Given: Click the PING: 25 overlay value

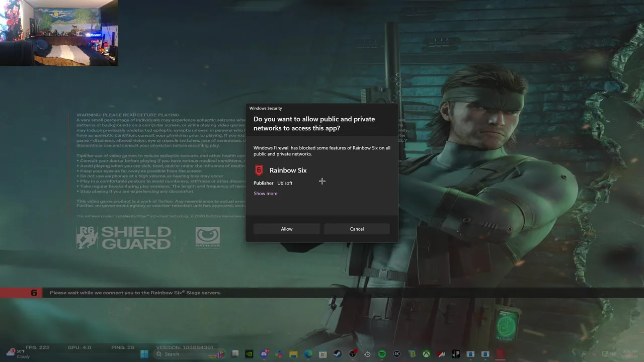Looking at the screenshot, I should tap(123, 347).
